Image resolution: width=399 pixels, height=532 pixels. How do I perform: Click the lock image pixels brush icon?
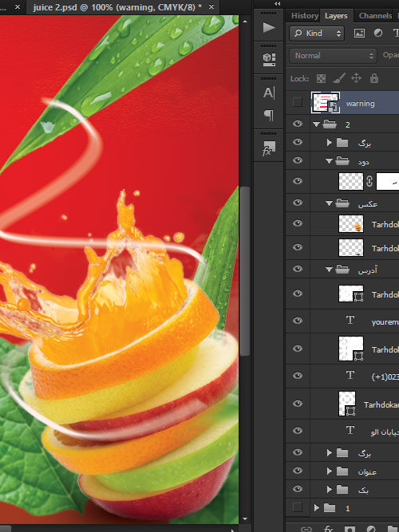coord(339,78)
